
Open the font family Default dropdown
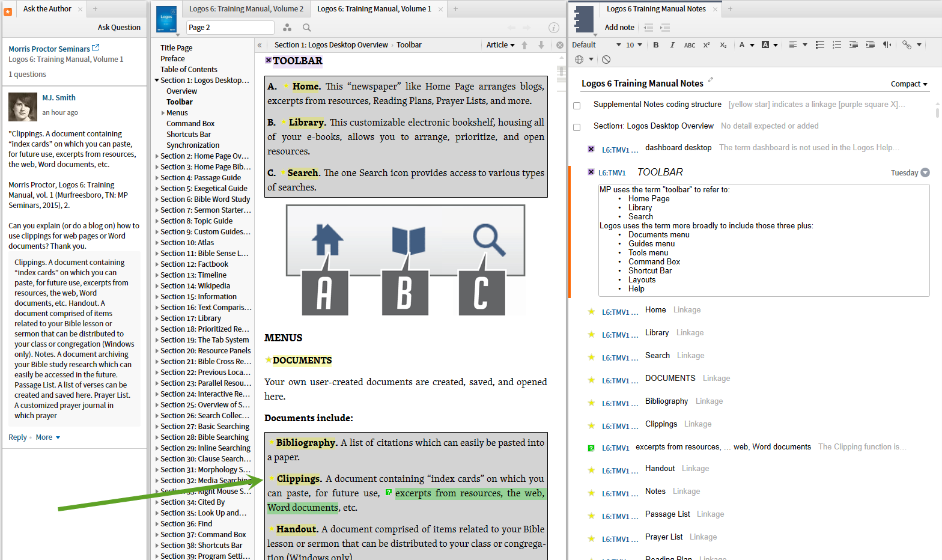coord(597,45)
